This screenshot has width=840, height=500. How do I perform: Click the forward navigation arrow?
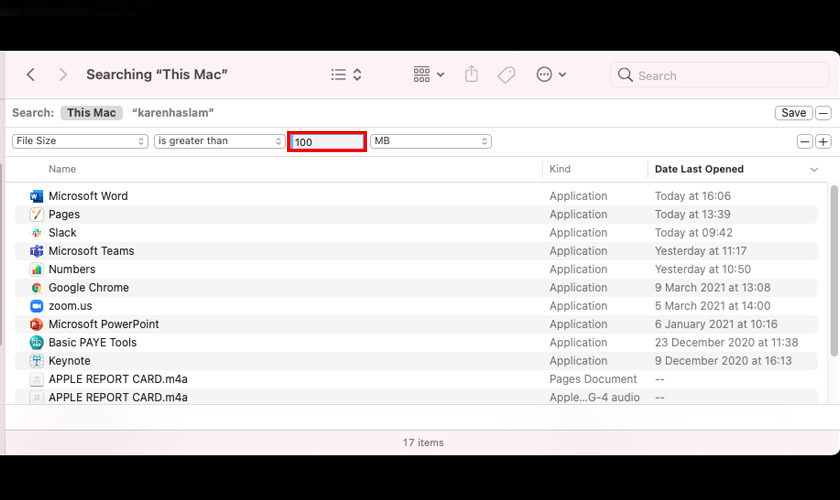pyautogui.click(x=63, y=75)
